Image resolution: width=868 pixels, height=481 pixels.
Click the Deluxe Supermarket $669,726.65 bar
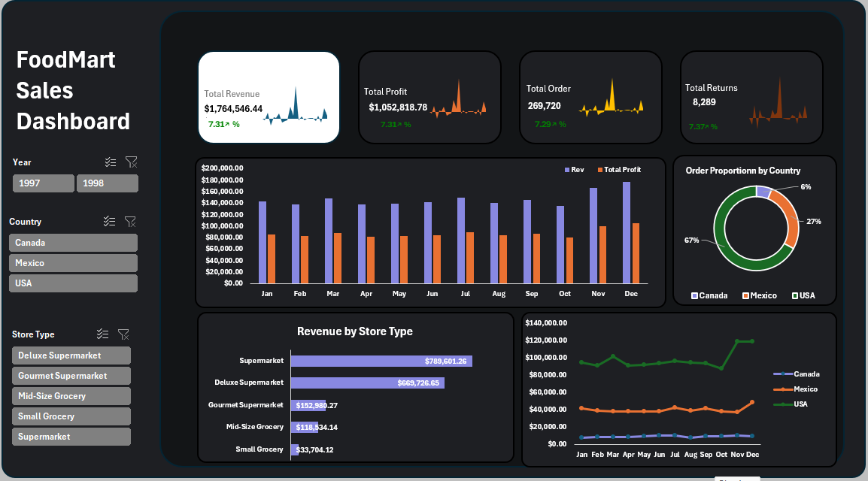pos(368,383)
